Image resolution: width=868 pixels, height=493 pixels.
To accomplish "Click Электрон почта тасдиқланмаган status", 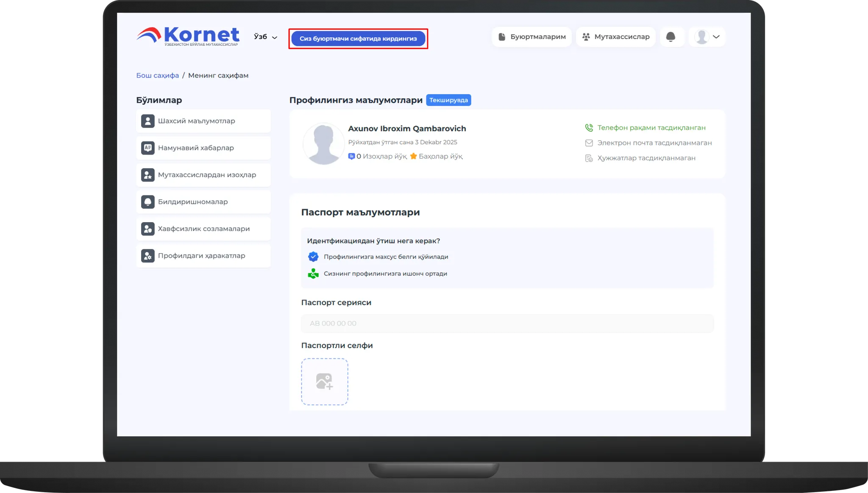I will [654, 143].
